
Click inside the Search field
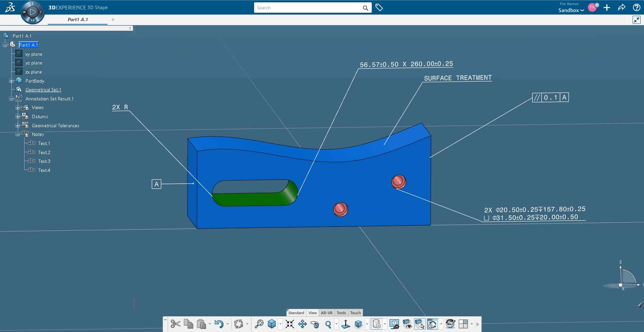[x=309, y=7]
